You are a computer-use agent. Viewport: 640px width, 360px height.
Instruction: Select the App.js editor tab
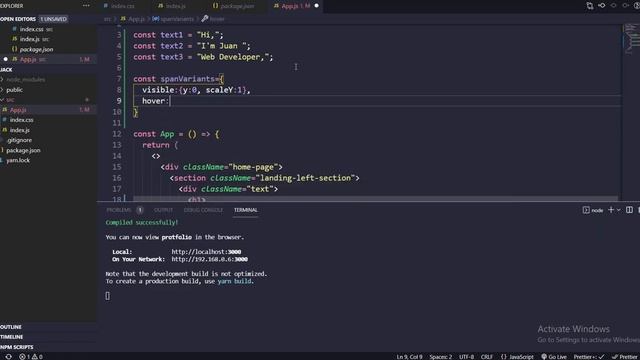296,6
